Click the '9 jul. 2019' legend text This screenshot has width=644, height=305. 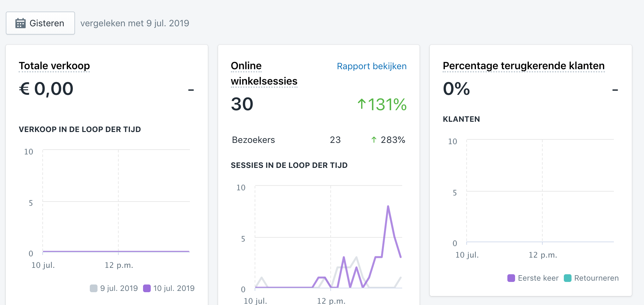(119, 288)
